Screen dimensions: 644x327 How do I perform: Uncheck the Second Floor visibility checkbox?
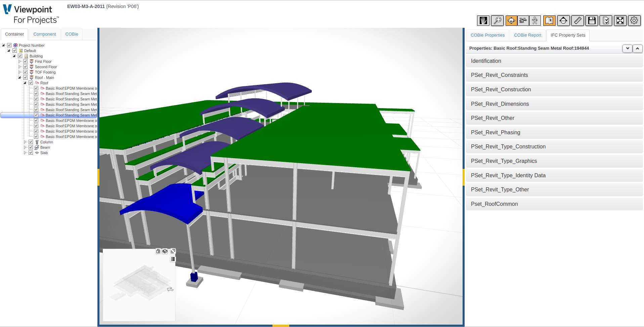tap(26, 66)
